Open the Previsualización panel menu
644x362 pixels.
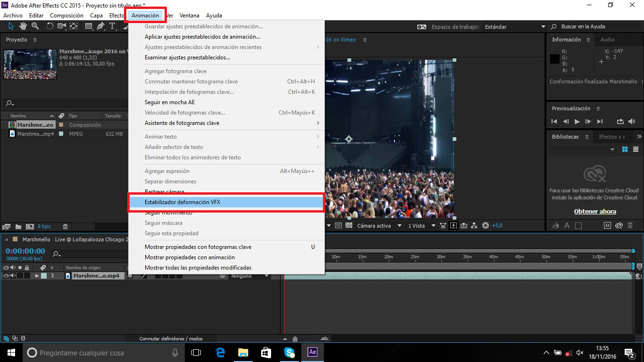click(598, 108)
